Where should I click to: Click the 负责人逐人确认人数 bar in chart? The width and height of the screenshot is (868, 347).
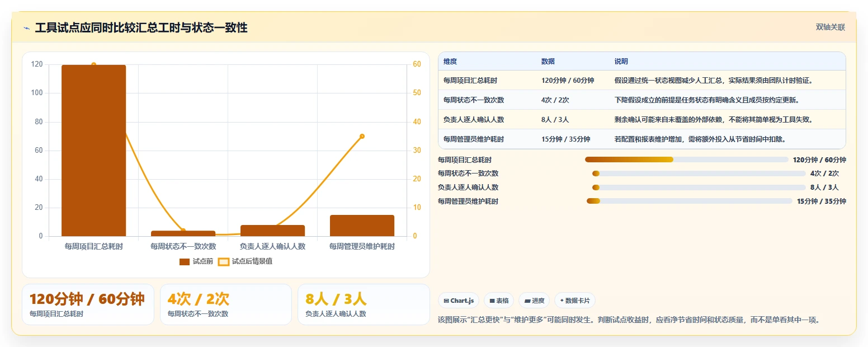click(x=272, y=231)
